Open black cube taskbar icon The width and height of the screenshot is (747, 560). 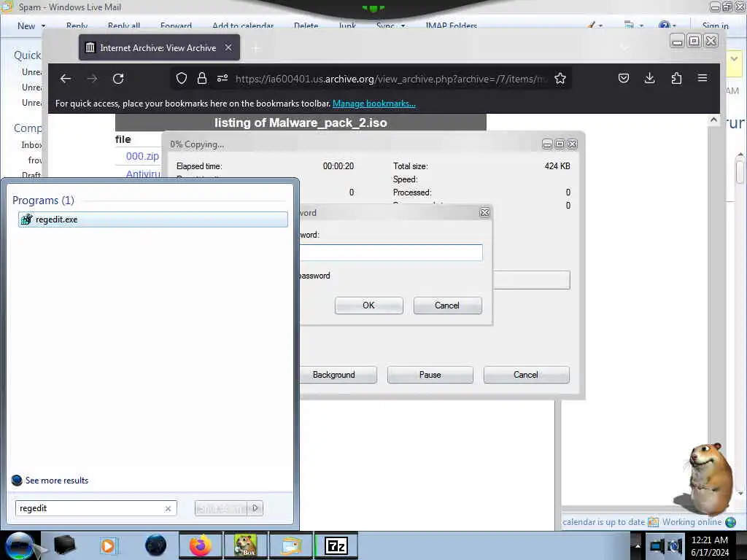64,545
